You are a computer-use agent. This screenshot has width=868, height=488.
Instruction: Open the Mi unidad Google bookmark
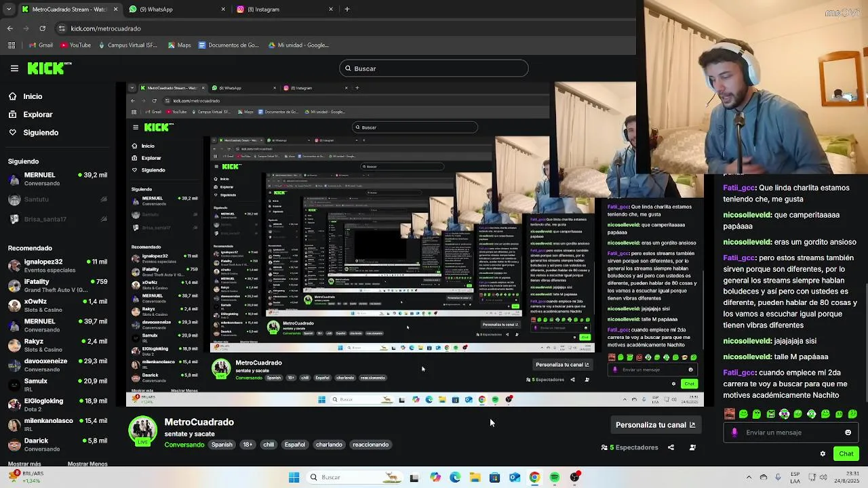click(298, 45)
